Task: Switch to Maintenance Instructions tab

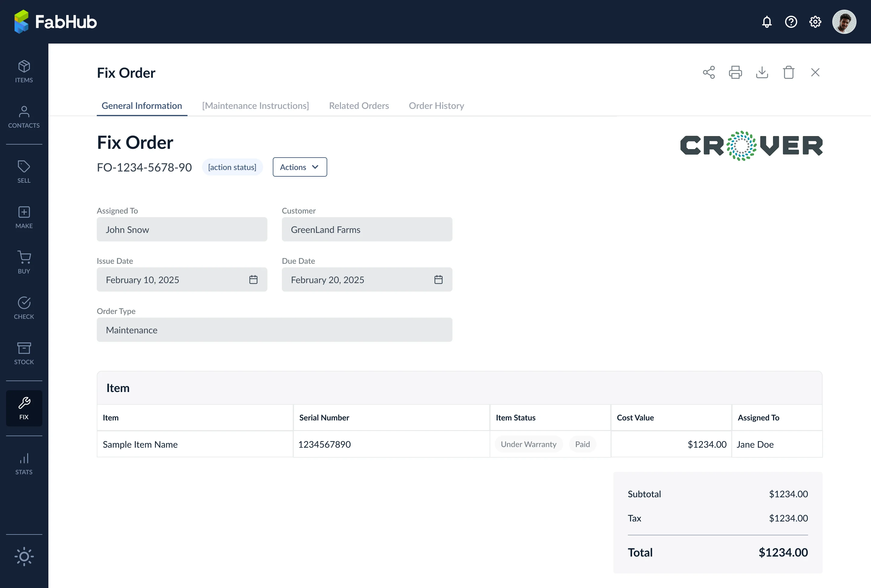Action: [x=256, y=106]
